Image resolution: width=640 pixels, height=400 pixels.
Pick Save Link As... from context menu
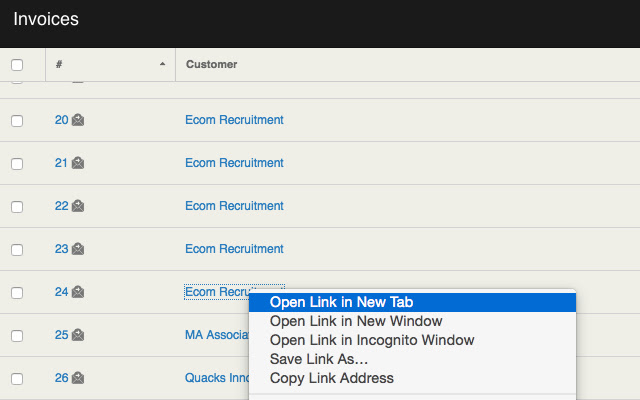tap(412, 359)
